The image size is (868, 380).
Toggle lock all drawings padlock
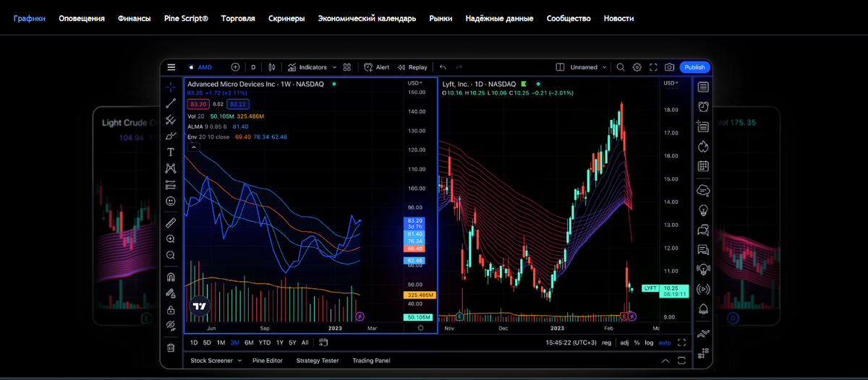tap(171, 309)
